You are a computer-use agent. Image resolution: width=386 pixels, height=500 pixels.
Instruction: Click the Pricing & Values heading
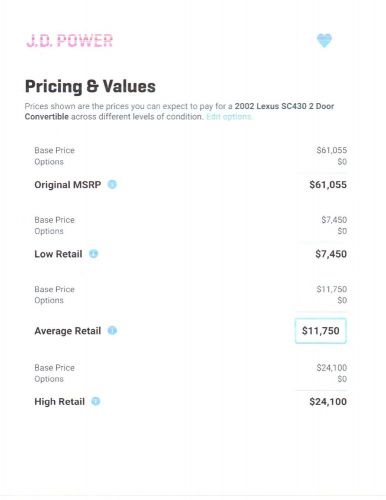click(x=90, y=86)
